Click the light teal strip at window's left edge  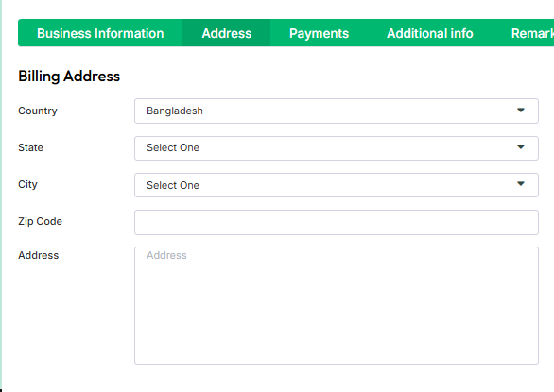[1, 196]
